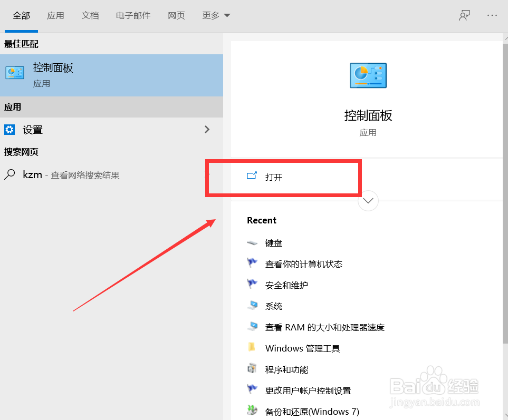508x420 pixels.
Task: Open the 系统 recent item
Action: point(273,306)
